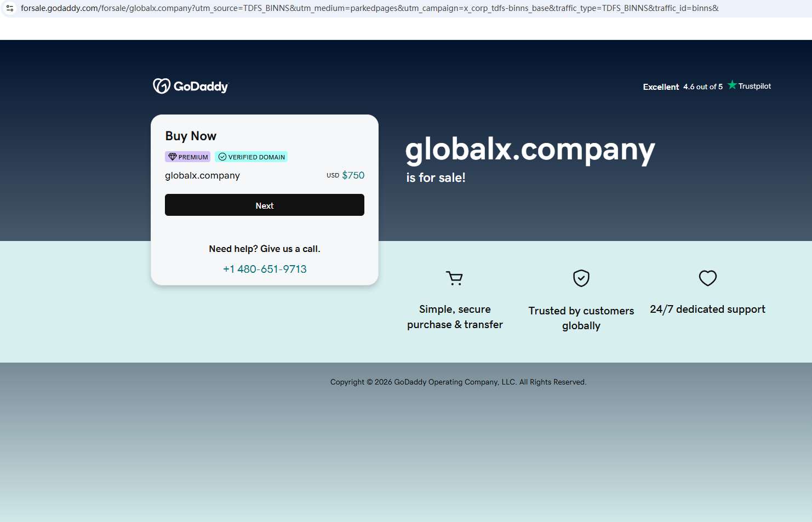The width and height of the screenshot is (812, 522).
Task: Click the VERIFIED DOMAIN checkmark badge
Action: pos(251,157)
